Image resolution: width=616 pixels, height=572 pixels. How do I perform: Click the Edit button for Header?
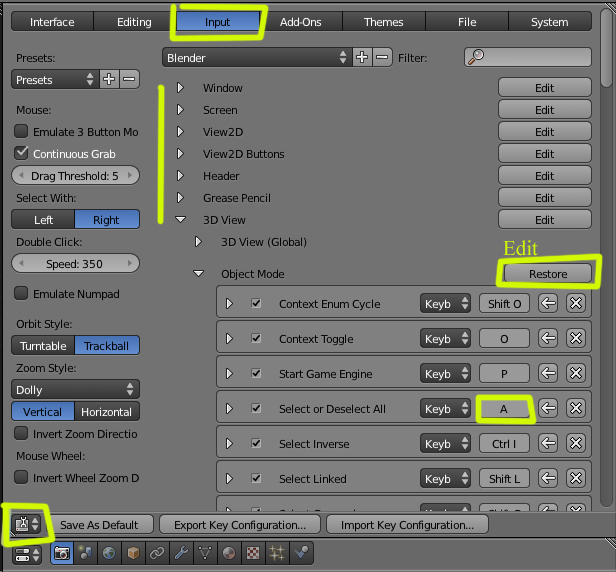pos(544,176)
